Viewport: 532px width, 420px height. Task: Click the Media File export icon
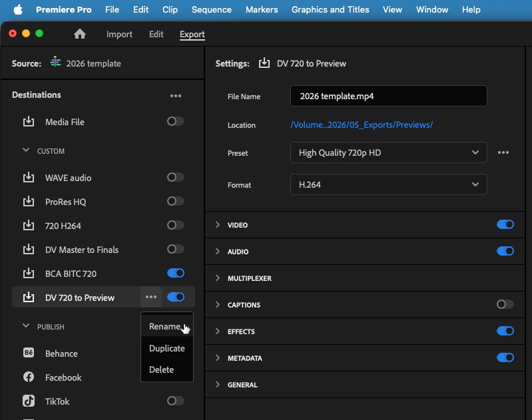29,121
